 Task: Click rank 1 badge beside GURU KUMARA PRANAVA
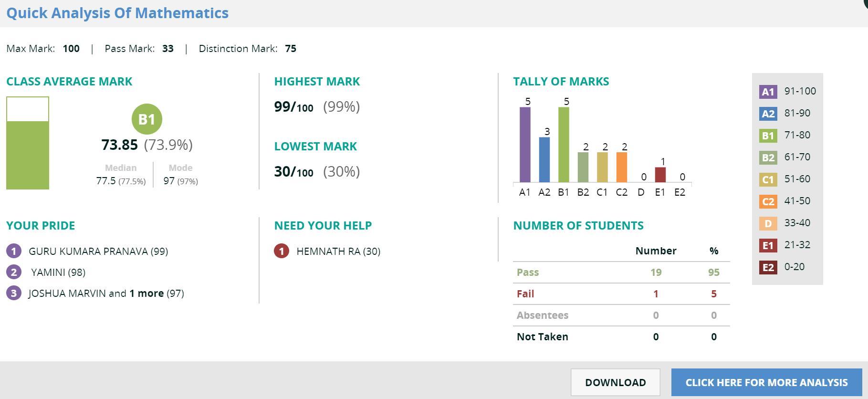click(14, 251)
